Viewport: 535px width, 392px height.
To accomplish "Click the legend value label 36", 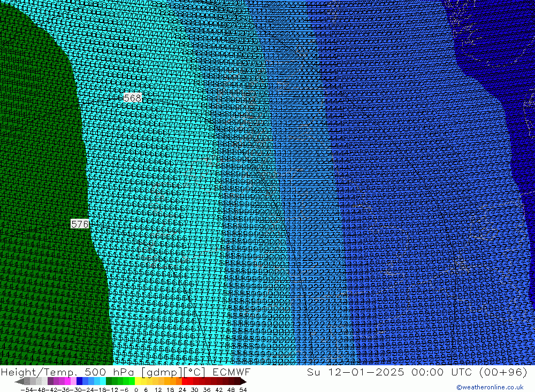I will [207, 390].
